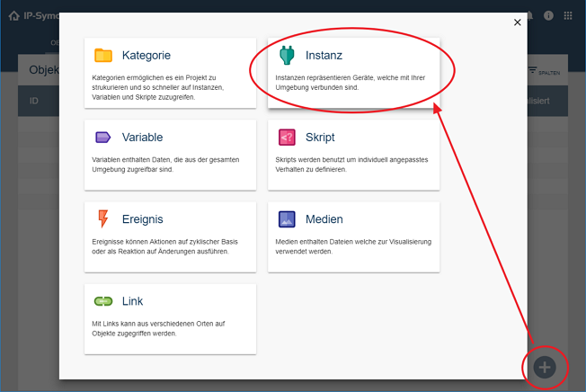Screen dimensions: 586x392
Task: Click the yellow Kategorie folder icon
Action: click(103, 56)
